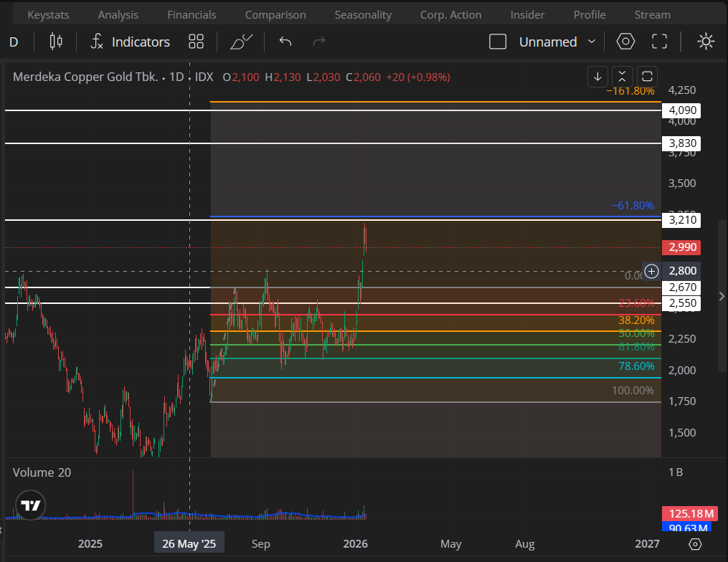Click the drawing brush tool icon

click(241, 42)
